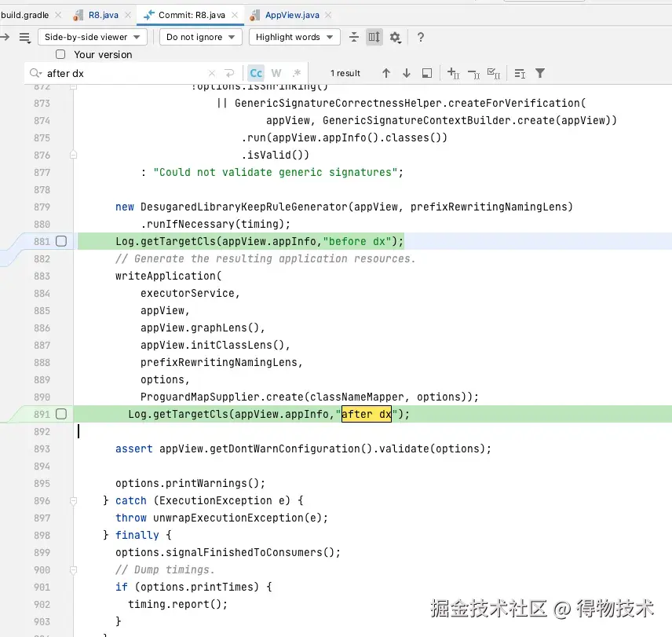Open search filter funnel icon
This screenshot has height=637, width=672.
coord(540,73)
